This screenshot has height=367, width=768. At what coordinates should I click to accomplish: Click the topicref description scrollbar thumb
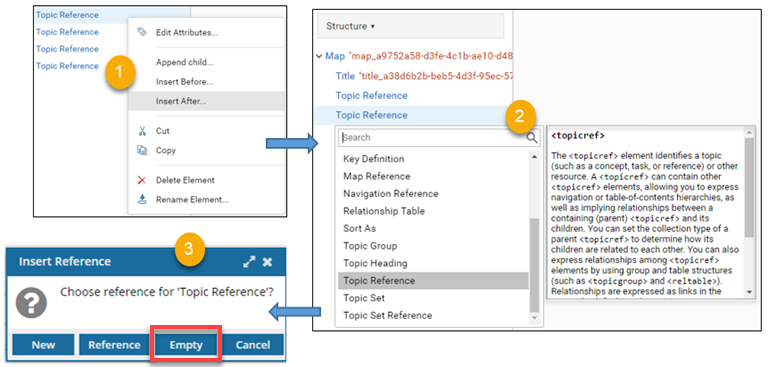point(749,187)
